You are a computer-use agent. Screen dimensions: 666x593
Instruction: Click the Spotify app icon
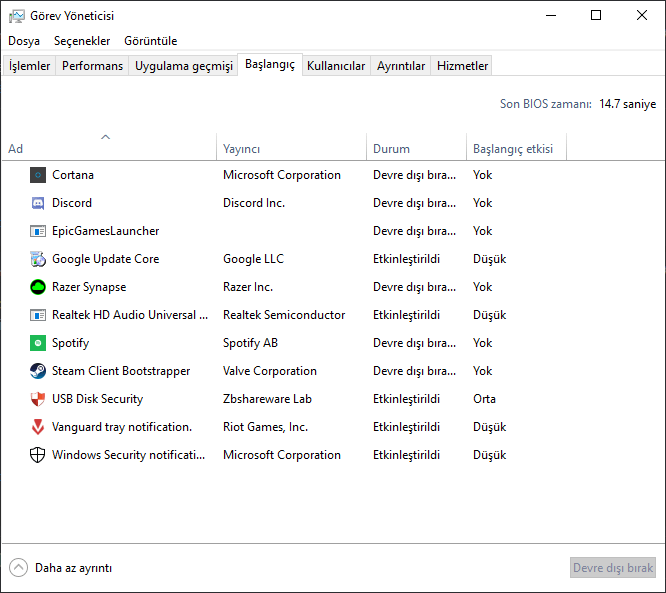click(38, 343)
